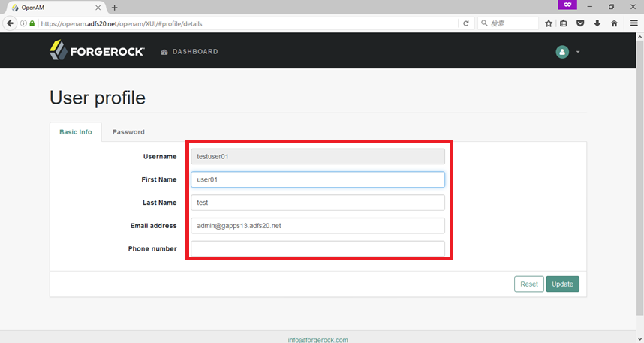Click the browser back arrow button
The height and width of the screenshot is (343, 644).
coord(10,23)
